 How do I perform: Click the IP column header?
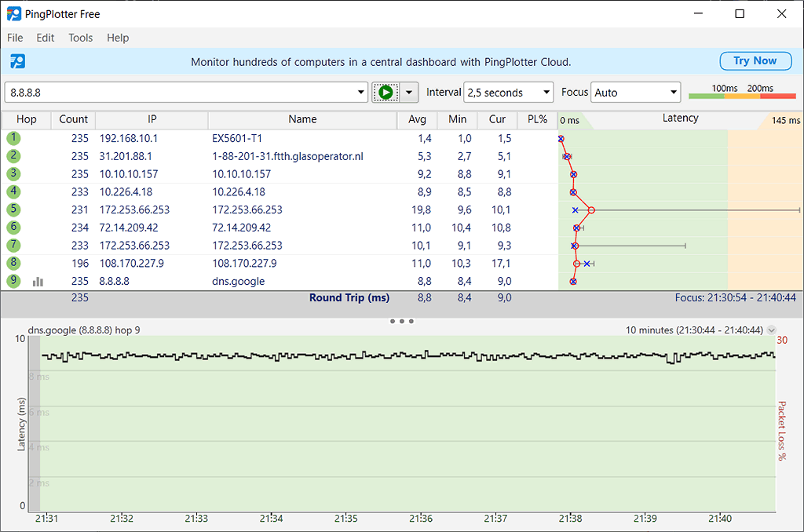(152, 119)
